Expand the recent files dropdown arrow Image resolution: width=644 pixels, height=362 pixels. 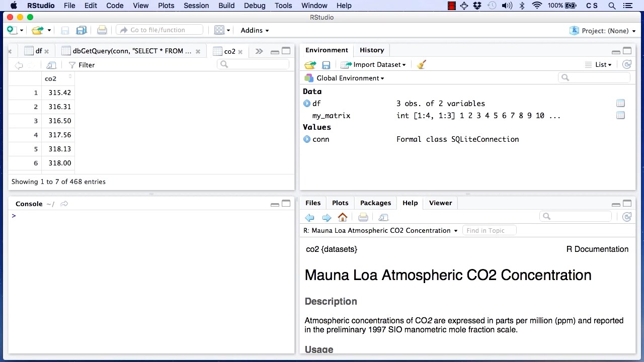pos(49,31)
